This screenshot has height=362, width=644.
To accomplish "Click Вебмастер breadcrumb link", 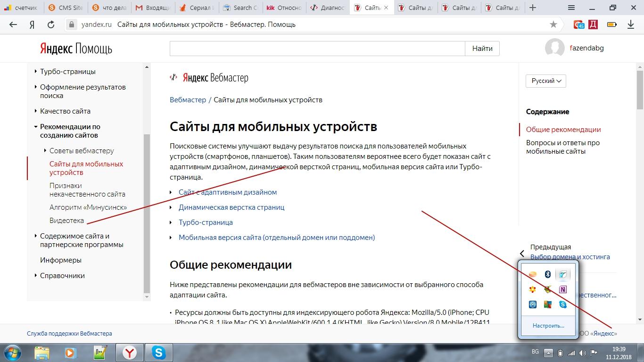I will coord(188,100).
